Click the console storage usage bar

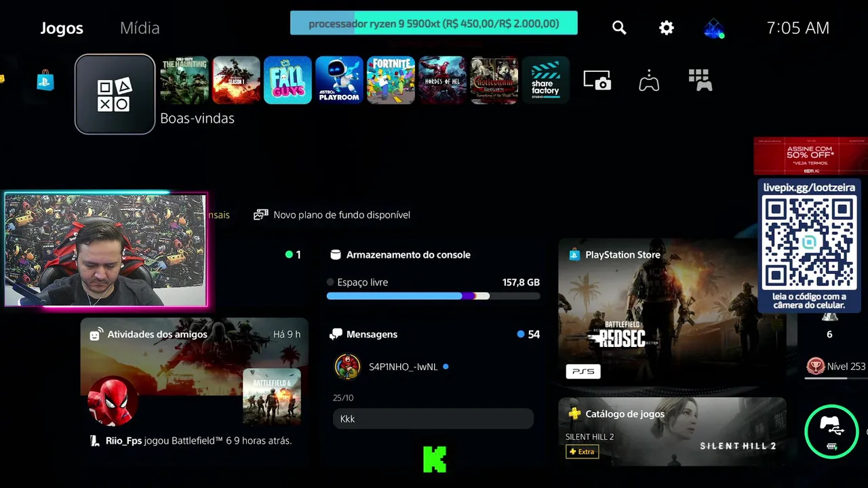pos(433,296)
